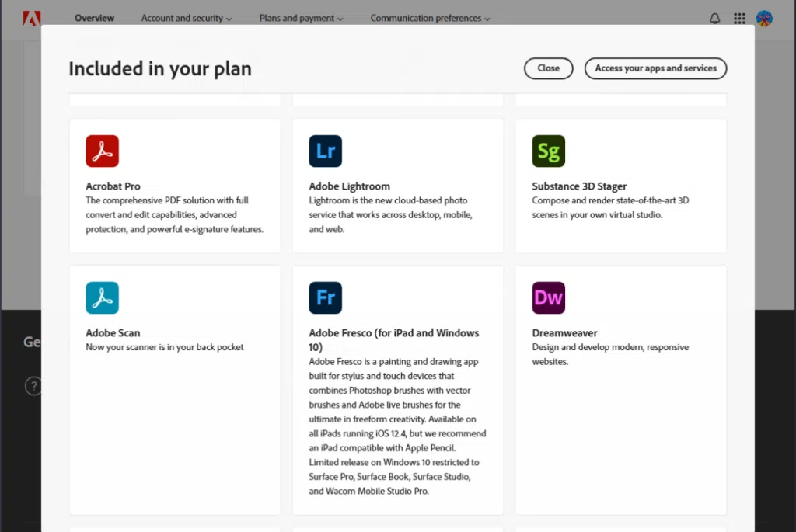Click the Dreamweaver Dw icon

(x=548, y=297)
